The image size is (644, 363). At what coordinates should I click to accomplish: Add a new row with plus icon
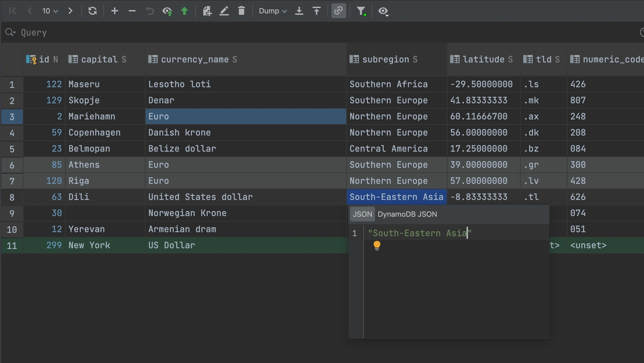tap(115, 11)
